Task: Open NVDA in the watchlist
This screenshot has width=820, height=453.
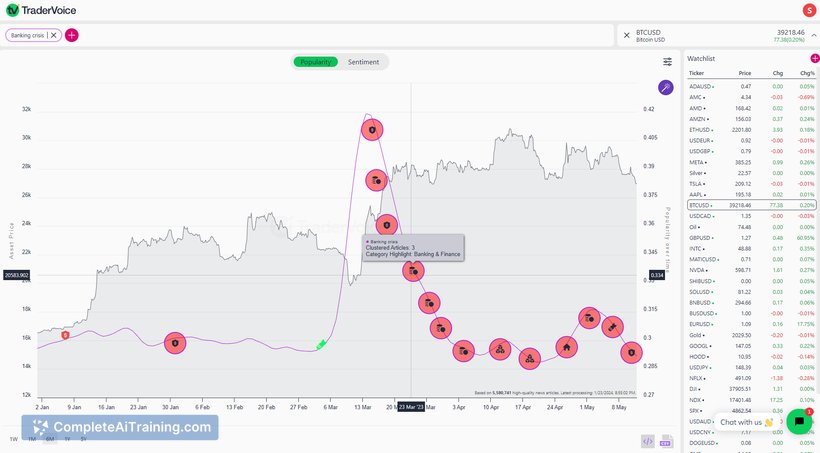Action: 751,270
